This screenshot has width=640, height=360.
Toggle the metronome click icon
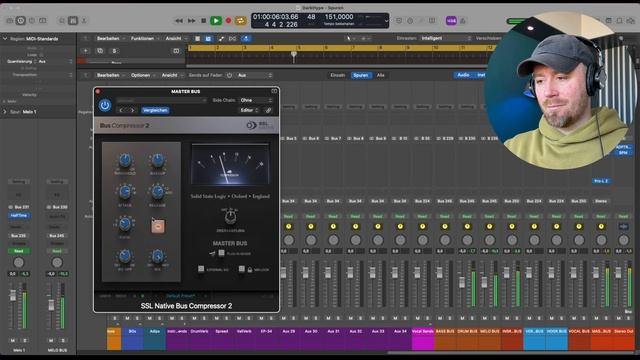click(x=463, y=20)
